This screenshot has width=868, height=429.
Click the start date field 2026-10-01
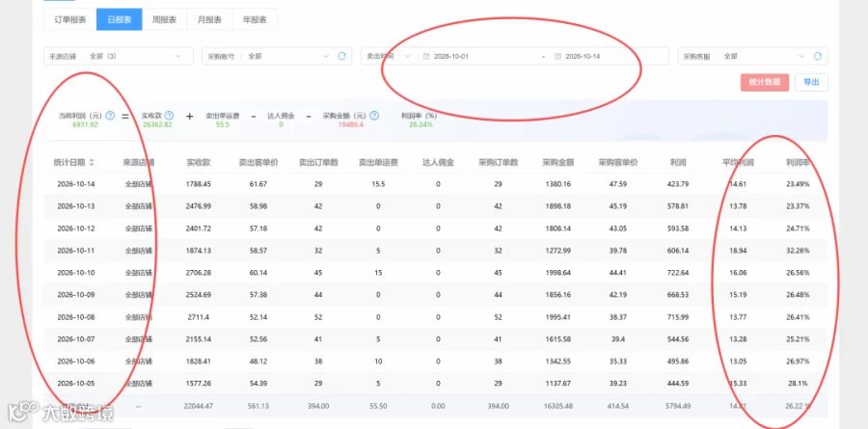[452, 57]
